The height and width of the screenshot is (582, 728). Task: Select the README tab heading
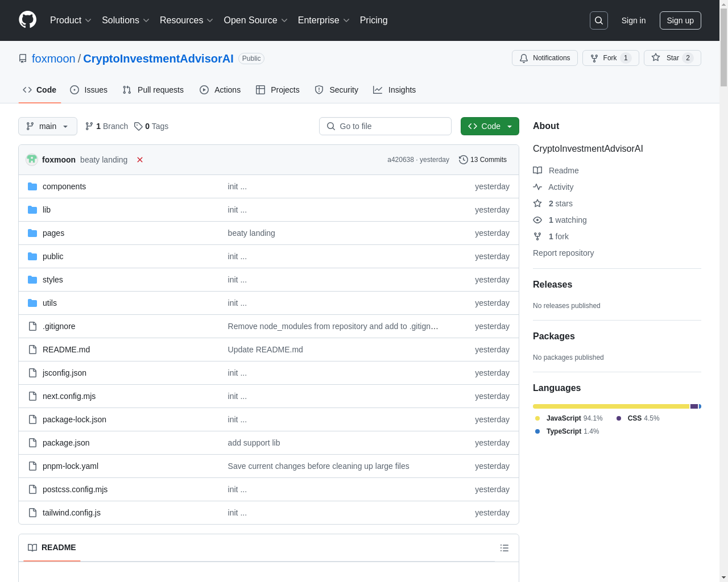click(x=52, y=547)
